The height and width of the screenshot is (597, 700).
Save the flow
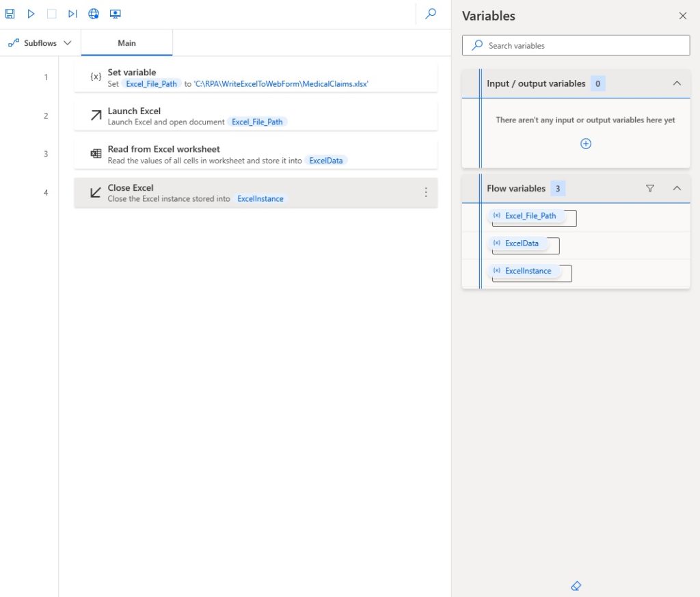click(10, 13)
